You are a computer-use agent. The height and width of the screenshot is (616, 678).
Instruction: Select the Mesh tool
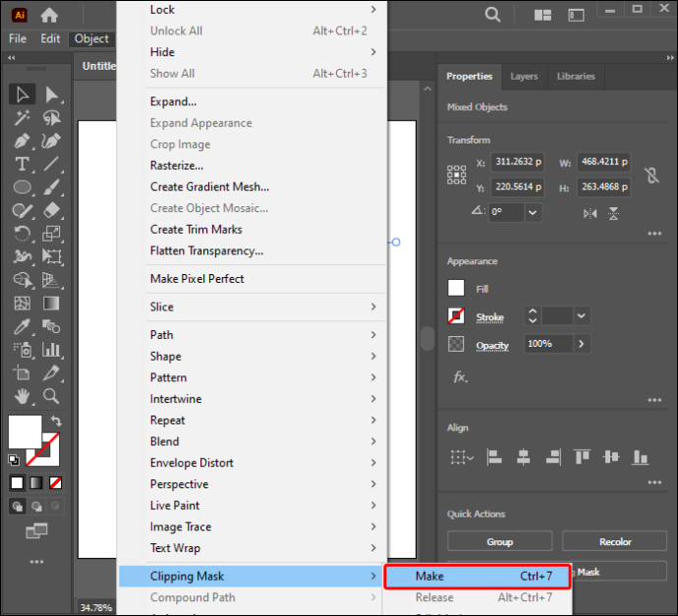point(22,303)
